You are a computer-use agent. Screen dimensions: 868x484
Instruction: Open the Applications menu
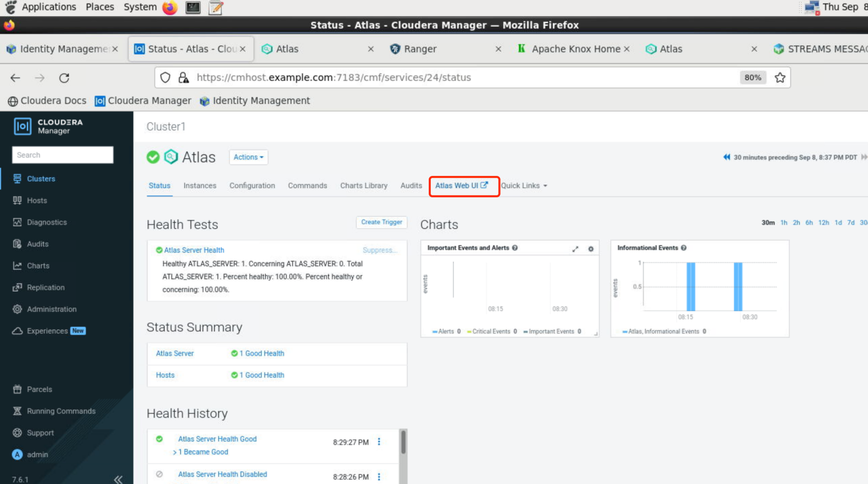click(49, 7)
